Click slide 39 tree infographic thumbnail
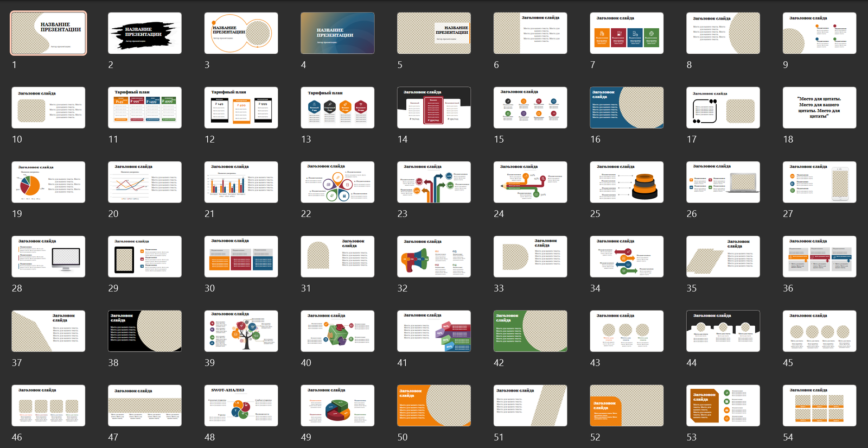The height and width of the screenshot is (448, 868). pyautogui.click(x=241, y=331)
